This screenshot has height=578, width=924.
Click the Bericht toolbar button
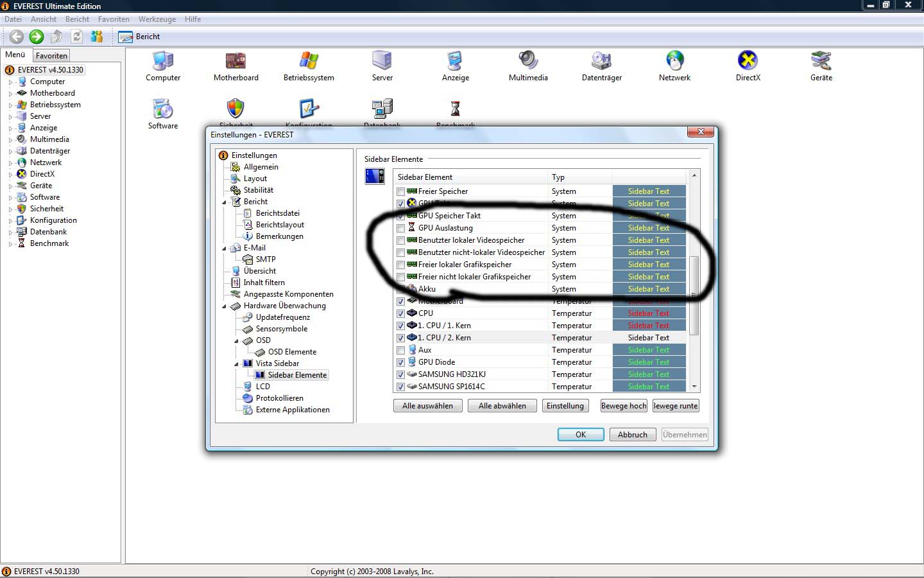click(x=139, y=37)
